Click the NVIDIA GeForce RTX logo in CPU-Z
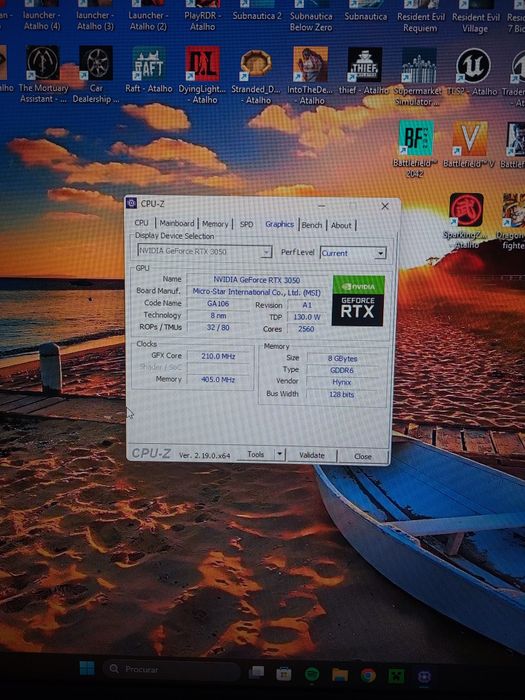 click(x=358, y=300)
